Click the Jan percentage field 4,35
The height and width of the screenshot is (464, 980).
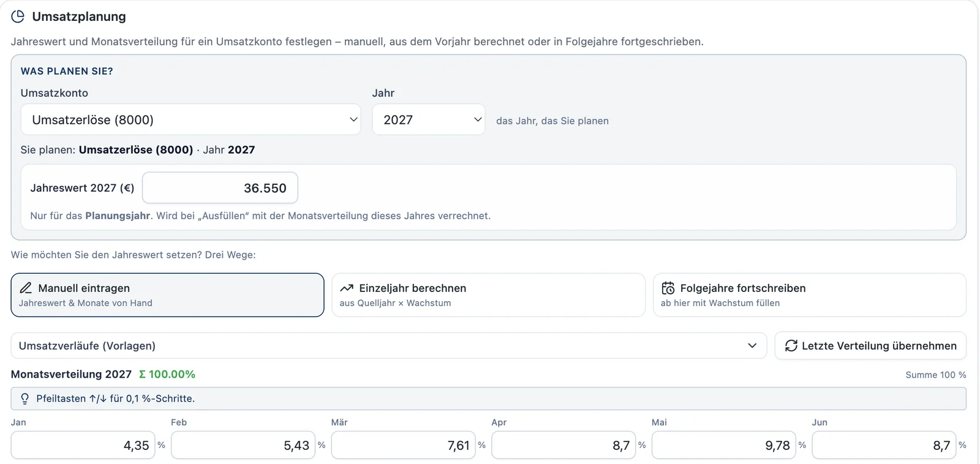tap(83, 445)
